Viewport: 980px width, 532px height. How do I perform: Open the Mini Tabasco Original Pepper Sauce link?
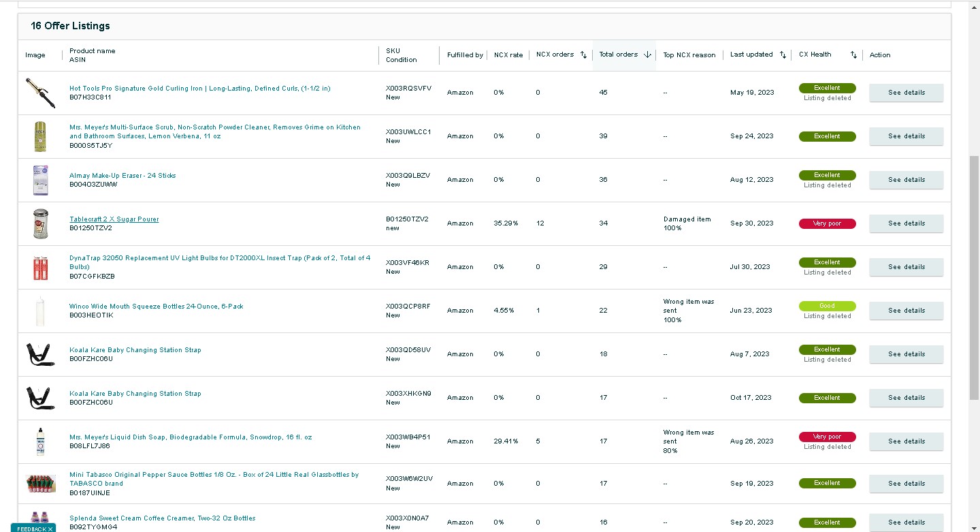pyautogui.click(x=214, y=479)
